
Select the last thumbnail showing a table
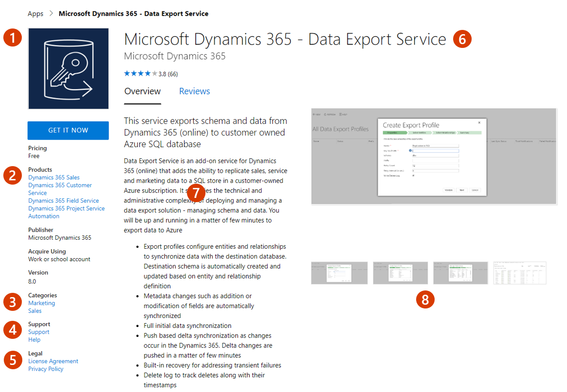point(520,273)
